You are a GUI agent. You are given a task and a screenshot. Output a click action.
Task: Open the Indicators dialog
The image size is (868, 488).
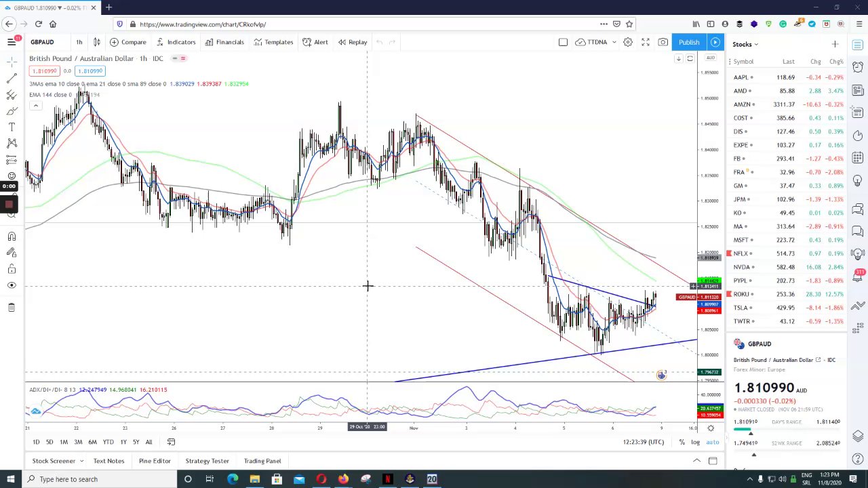(175, 42)
